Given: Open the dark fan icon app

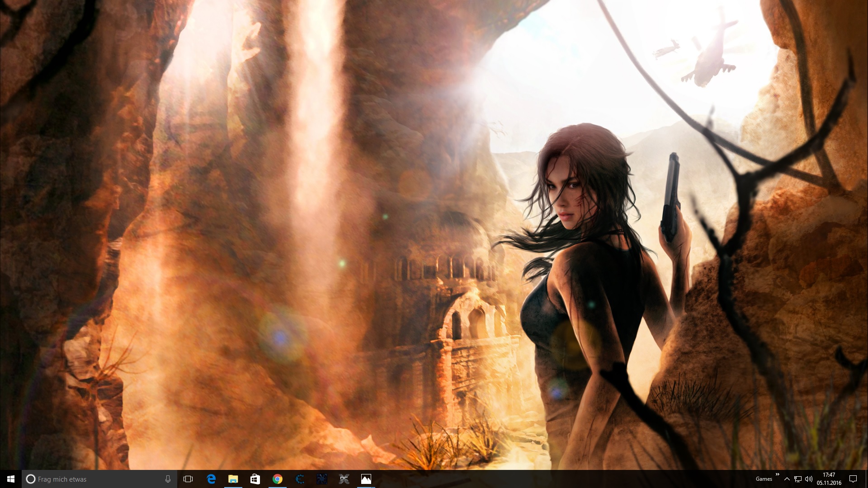Looking at the screenshot, I should click(322, 479).
